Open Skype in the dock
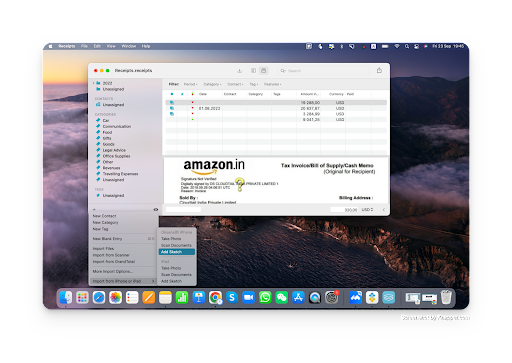The height and width of the screenshot is (363, 512). coord(232,297)
